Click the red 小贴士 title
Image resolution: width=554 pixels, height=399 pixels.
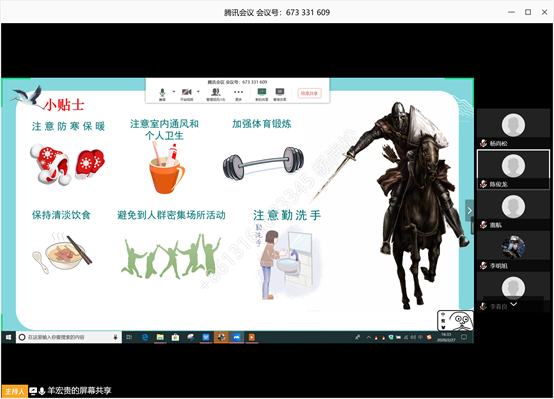(x=65, y=105)
